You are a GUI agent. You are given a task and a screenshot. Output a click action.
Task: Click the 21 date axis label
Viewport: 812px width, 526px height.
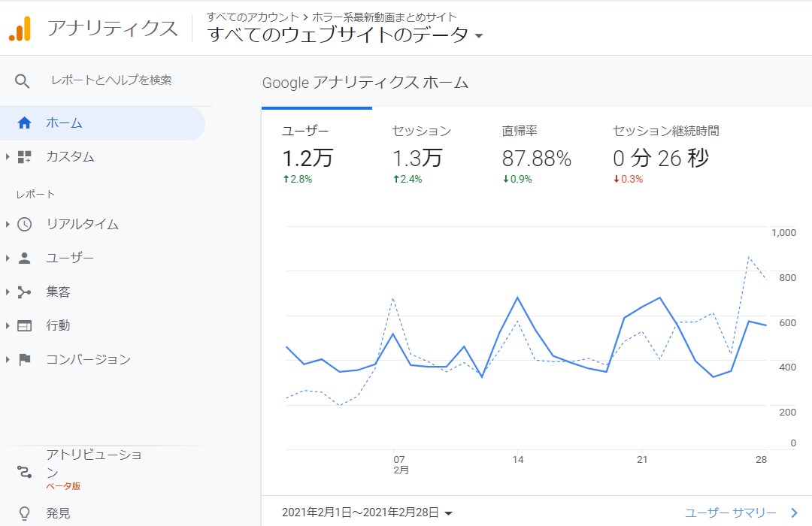642,460
